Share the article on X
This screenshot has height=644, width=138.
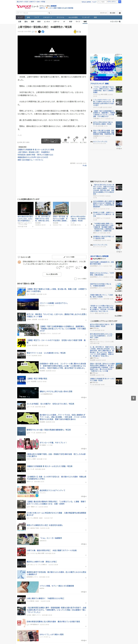pos(39,32)
